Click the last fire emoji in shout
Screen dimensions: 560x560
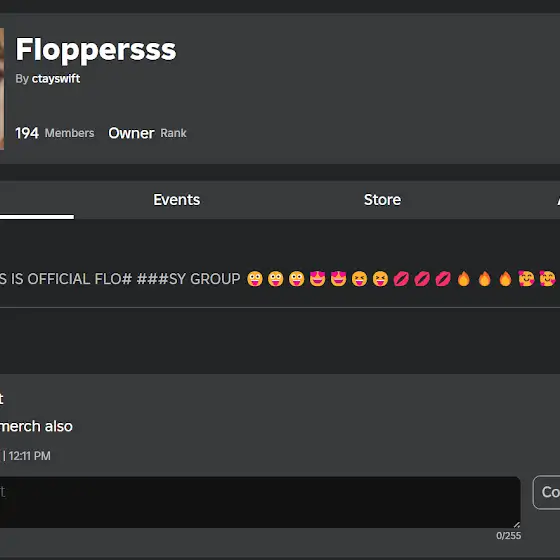pos(505,279)
